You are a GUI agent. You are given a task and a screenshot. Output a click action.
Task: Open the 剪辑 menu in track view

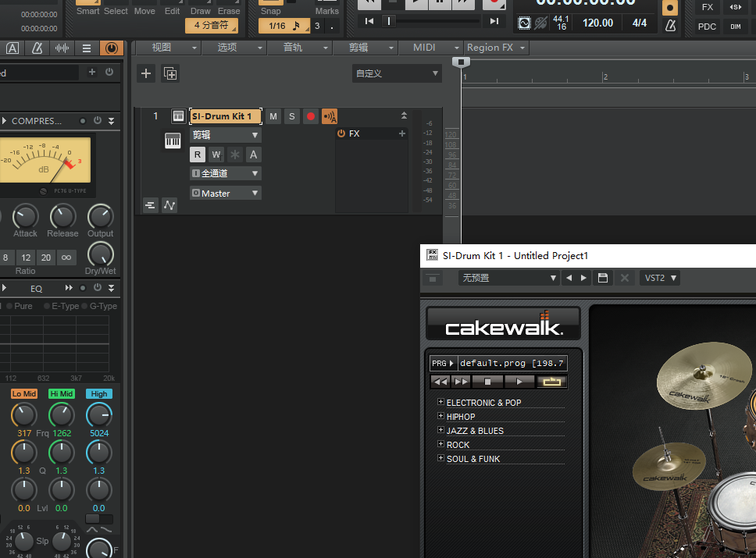pyautogui.click(x=365, y=48)
